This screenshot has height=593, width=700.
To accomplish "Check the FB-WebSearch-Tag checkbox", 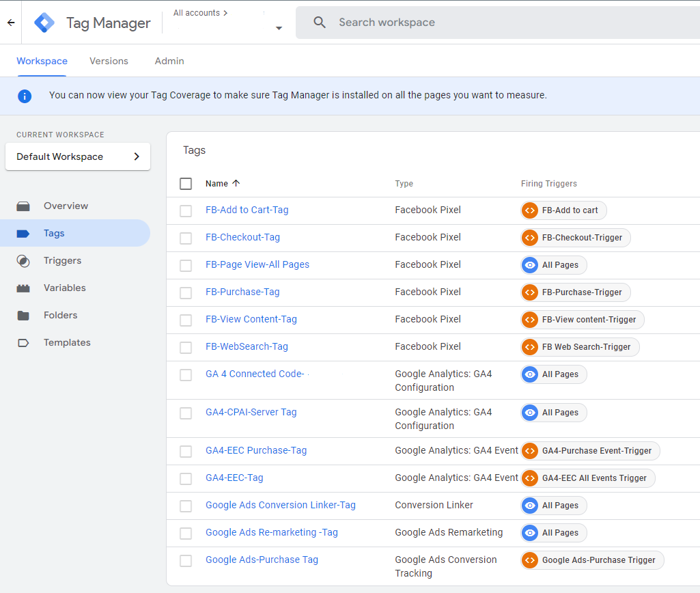I will pos(186,348).
